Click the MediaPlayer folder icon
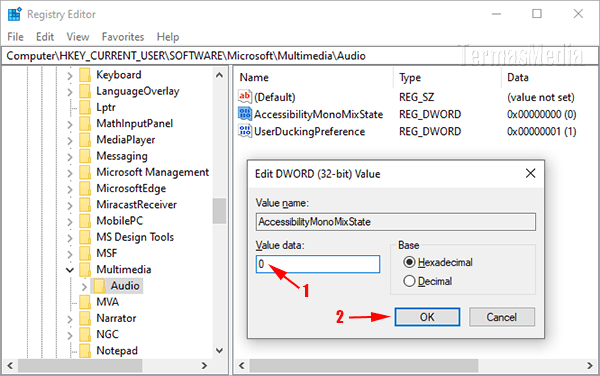Viewport: 600px width, 376px height. coord(85,140)
